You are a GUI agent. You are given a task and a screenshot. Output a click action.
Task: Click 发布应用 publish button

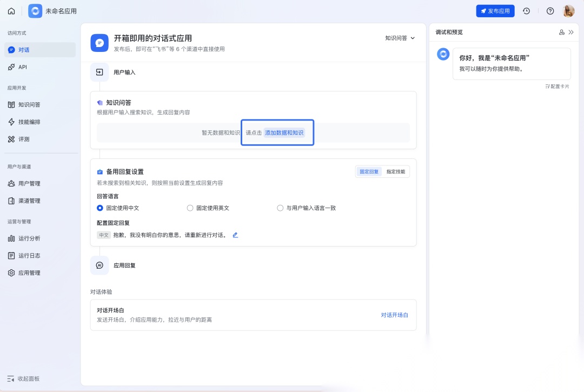[495, 11]
